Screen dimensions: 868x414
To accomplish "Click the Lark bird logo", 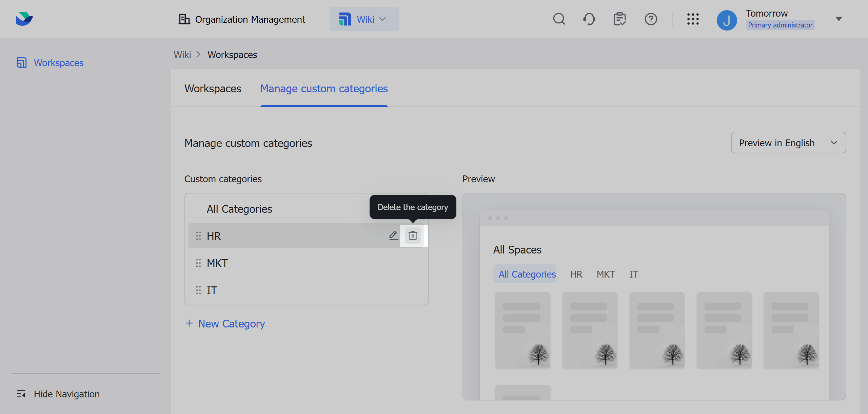I will pos(24,19).
